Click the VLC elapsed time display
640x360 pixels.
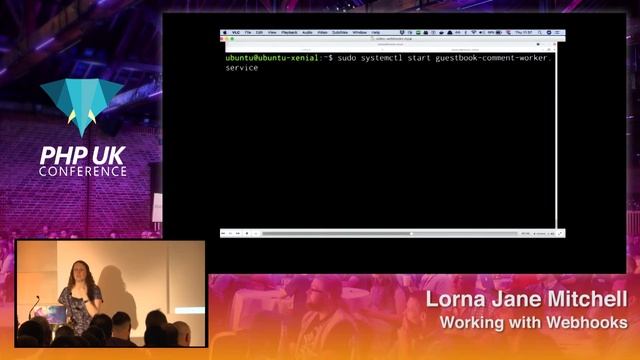click(x=525, y=233)
